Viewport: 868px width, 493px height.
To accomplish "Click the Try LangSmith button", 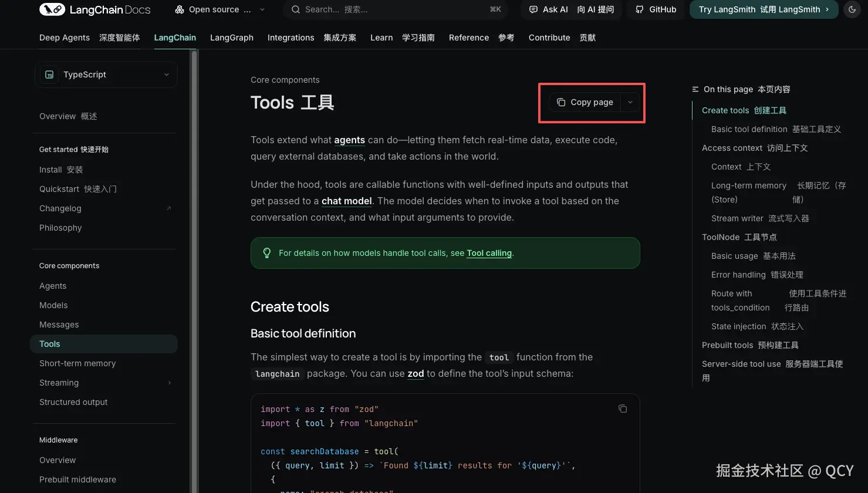I will click(x=764, y=9).
